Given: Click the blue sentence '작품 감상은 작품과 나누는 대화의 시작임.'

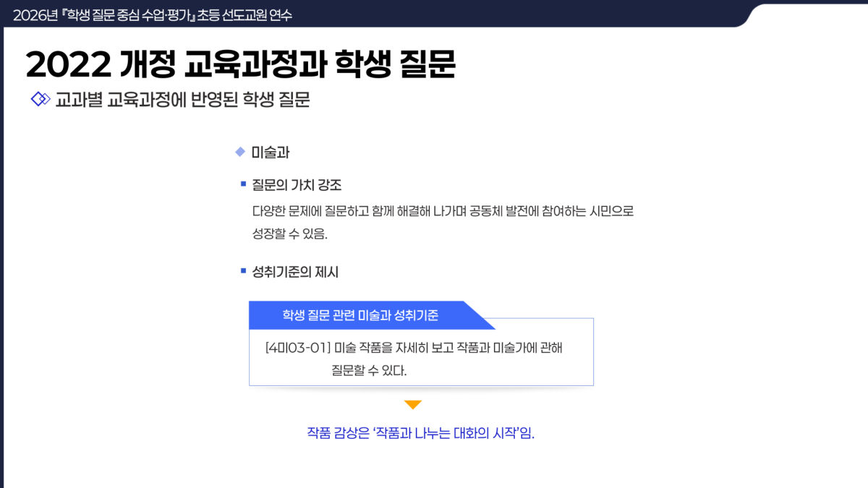Looking at the screenshot, I should [420, 434].
